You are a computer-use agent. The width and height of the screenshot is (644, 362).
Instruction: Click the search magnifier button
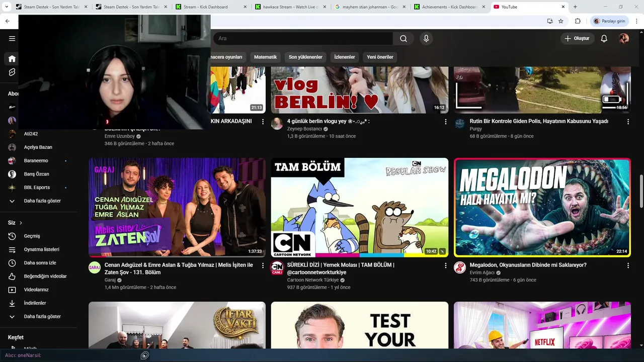[404, 38]
